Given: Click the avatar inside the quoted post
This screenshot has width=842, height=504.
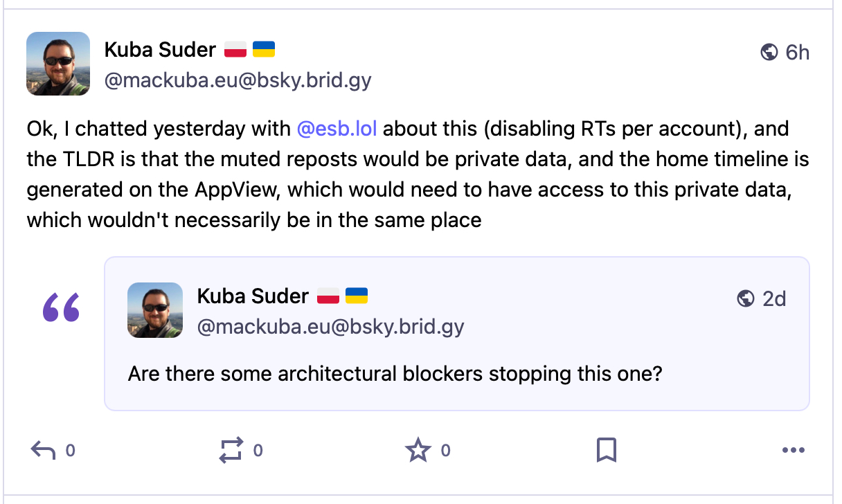Looking at the screenshot, I should [x=155, y=310].
